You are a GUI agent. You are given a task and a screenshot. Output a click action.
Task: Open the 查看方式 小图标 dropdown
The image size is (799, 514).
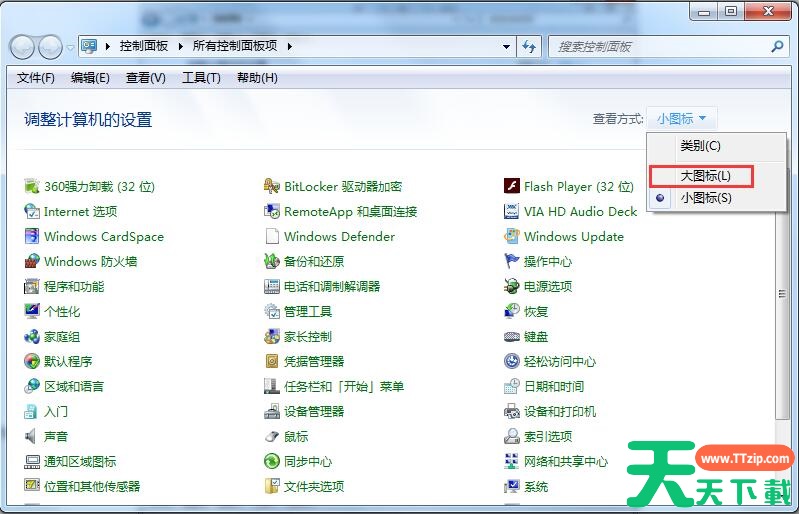click(x=681, y=119)
